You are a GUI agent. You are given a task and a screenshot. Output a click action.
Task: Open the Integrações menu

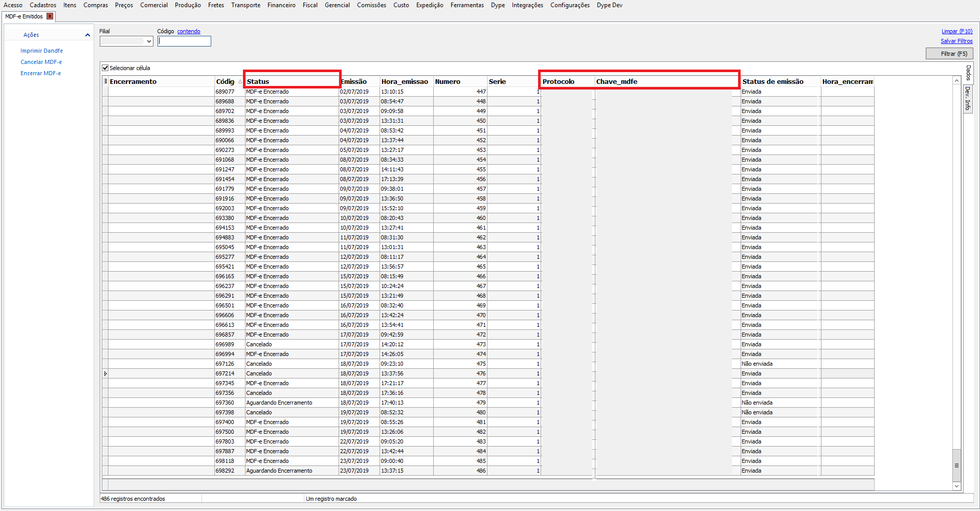click(x=527, y=5)
